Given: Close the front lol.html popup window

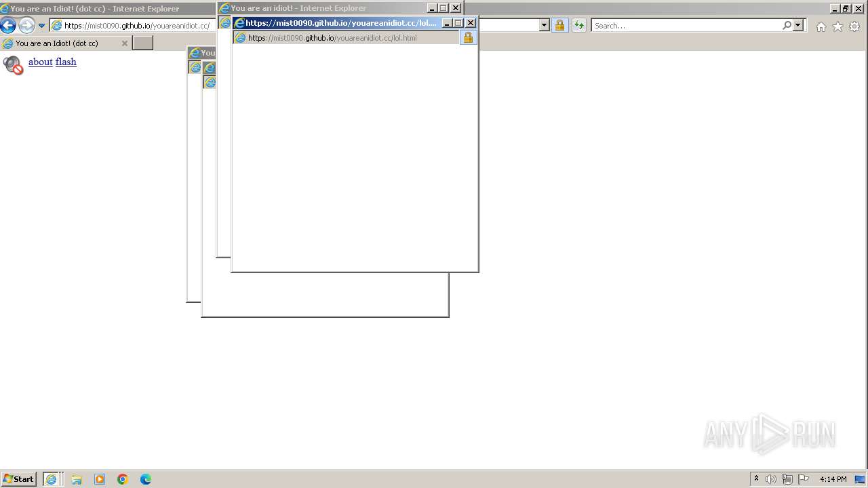Looking at the screenshot, I should click(471, 23).
